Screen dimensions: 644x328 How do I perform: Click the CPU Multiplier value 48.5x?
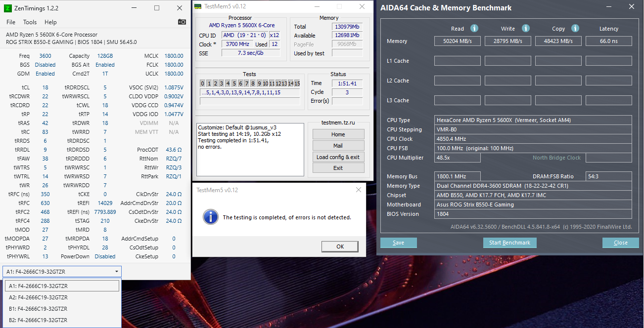(x=458, y=158)
